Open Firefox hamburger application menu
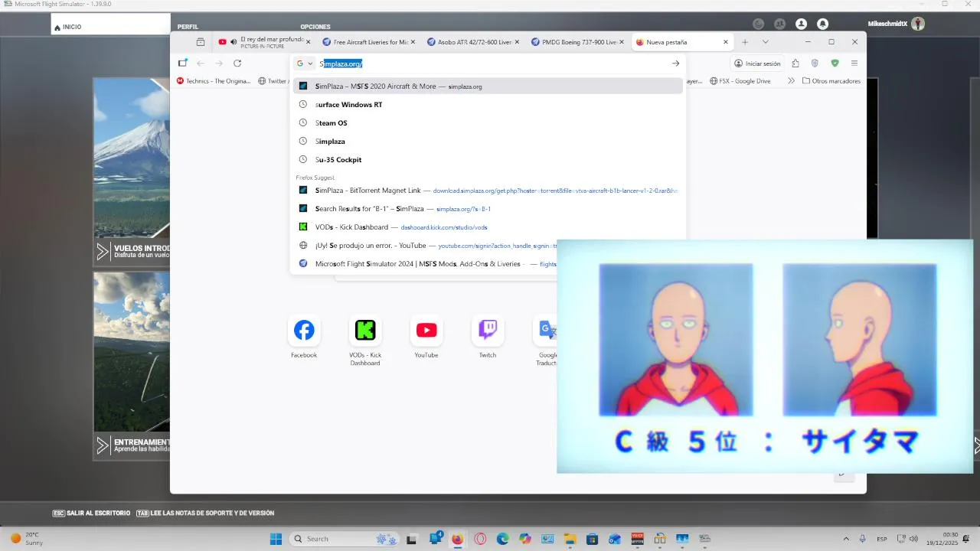This screenshot has height=551, width=980. click(854, 64)
